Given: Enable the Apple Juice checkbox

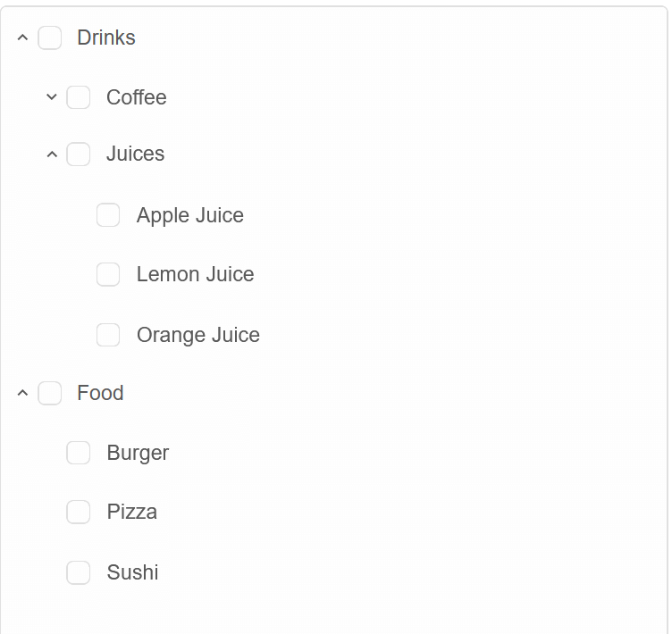Looking at the screenshot, I should coord(108,215).
